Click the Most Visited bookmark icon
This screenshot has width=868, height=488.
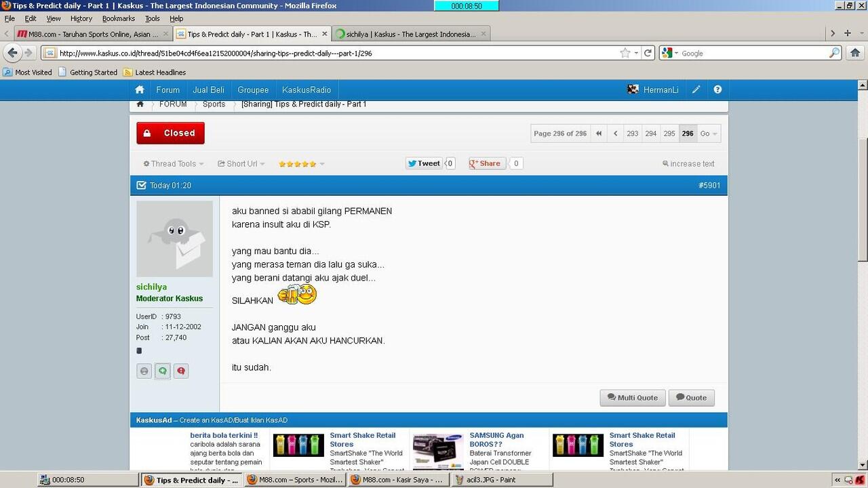point(7,73)
